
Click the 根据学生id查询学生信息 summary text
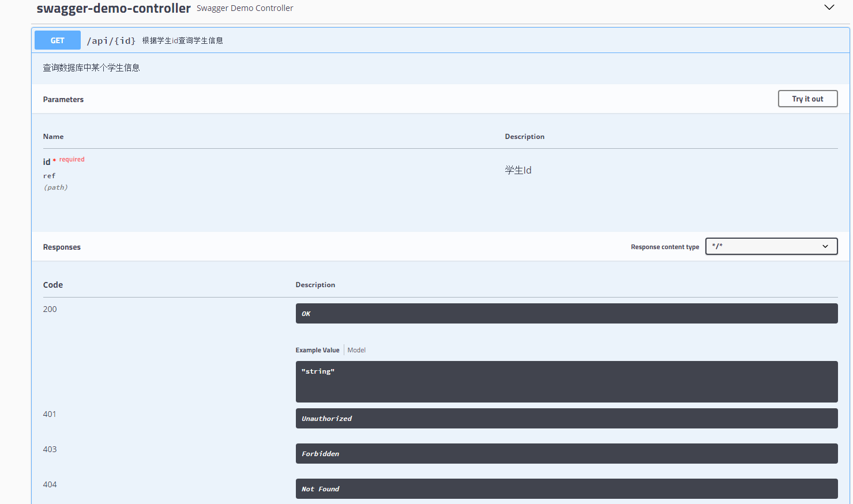(x=183, y=40)
